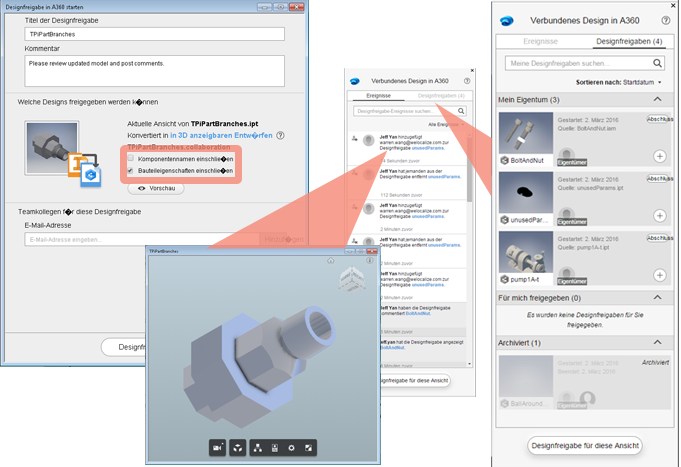Click the archived BallAround thumbnail
This screenshot has height=467, width=681.
(x=526, y=376)
